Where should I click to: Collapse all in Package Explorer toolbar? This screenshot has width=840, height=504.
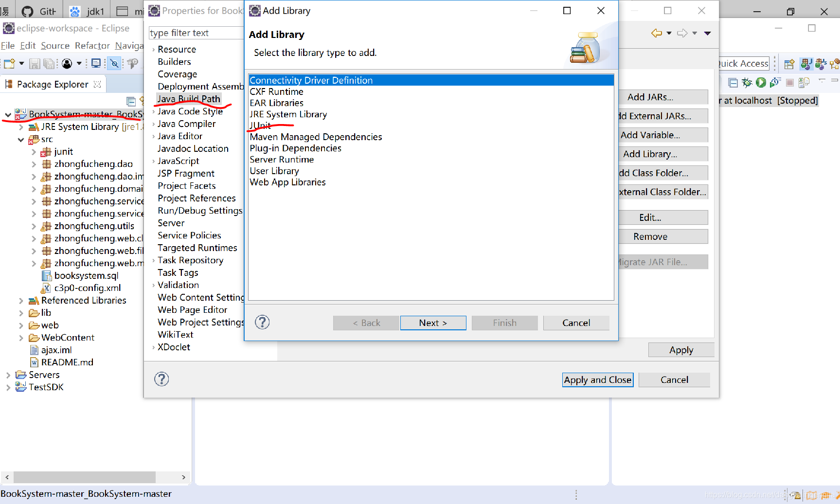[x=131, y=101]
